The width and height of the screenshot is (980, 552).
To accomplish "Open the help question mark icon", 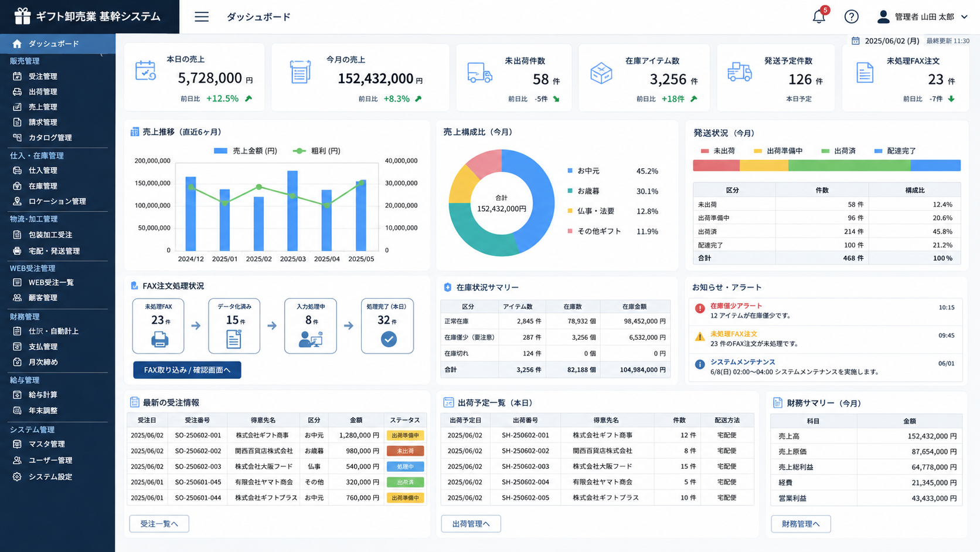I will click(851, 16).
